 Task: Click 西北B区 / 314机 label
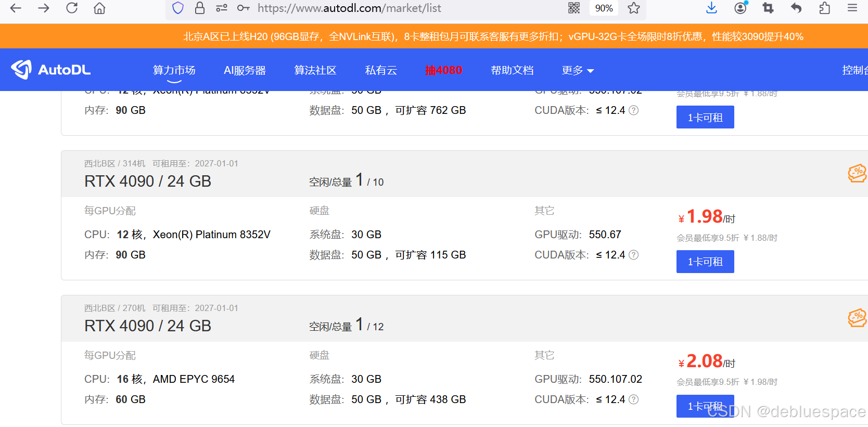[115, 163]
